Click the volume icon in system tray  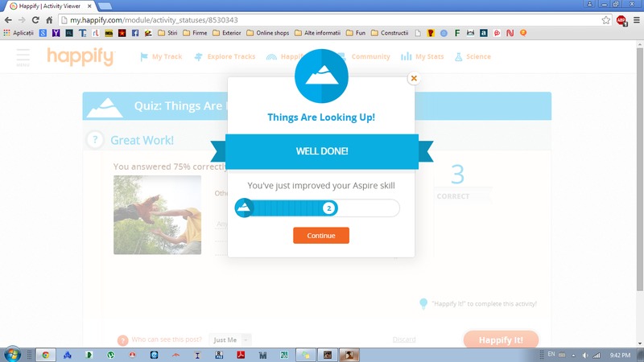585,356
